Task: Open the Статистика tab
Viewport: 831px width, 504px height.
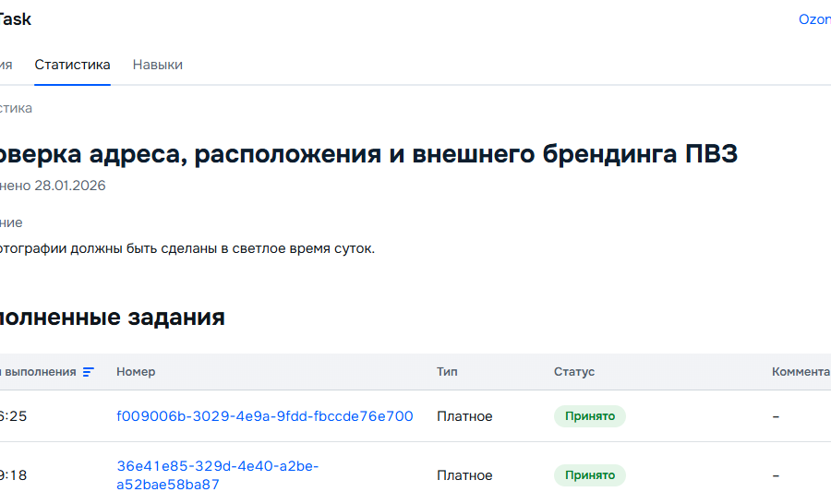Action: coord(72,65)
